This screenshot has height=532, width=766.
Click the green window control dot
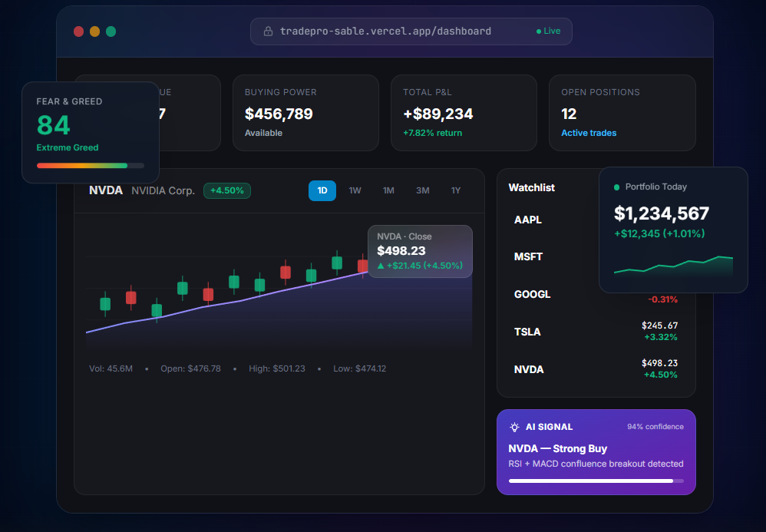[111, 31]
